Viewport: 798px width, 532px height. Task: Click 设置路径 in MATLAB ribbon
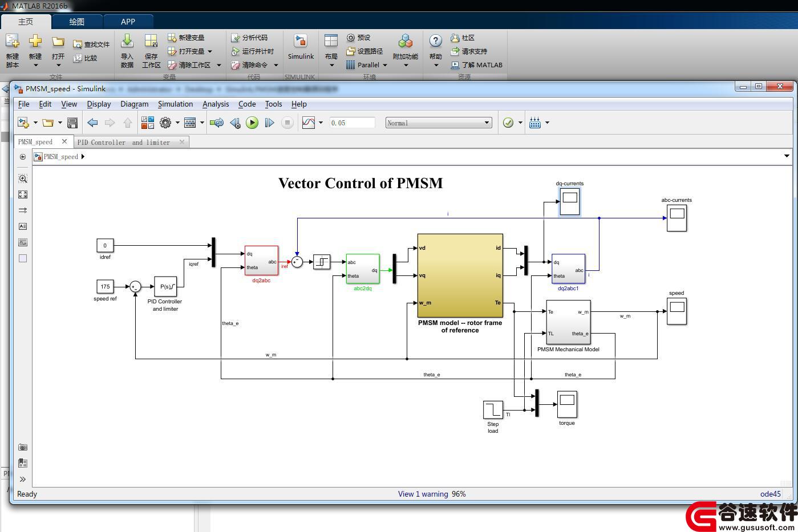[x=364, y=51]
